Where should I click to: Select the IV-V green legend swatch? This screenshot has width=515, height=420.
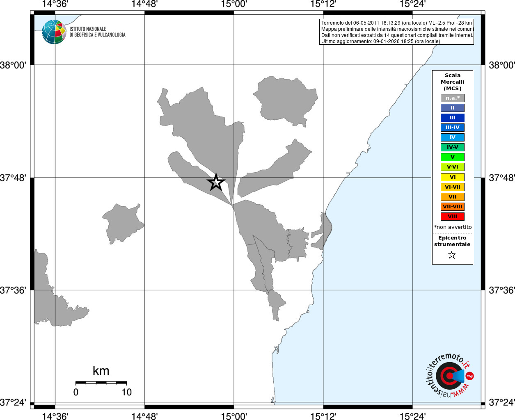(453, 147)
